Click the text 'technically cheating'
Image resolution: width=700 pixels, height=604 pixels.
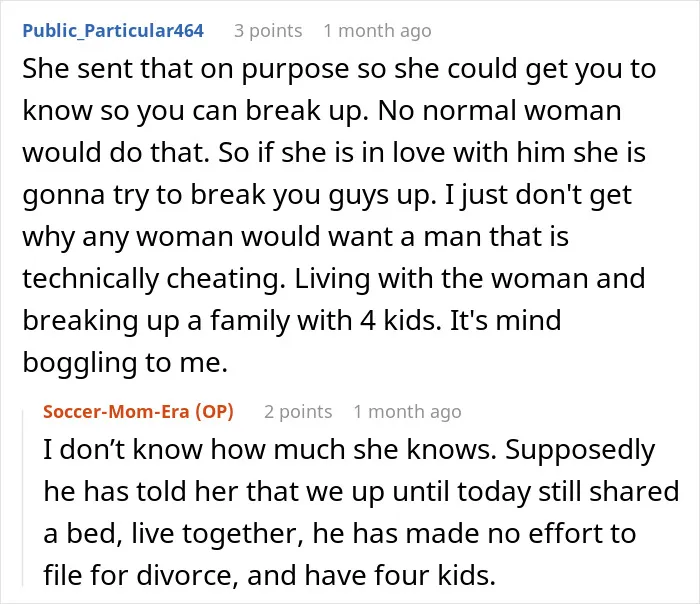point(154,279)
